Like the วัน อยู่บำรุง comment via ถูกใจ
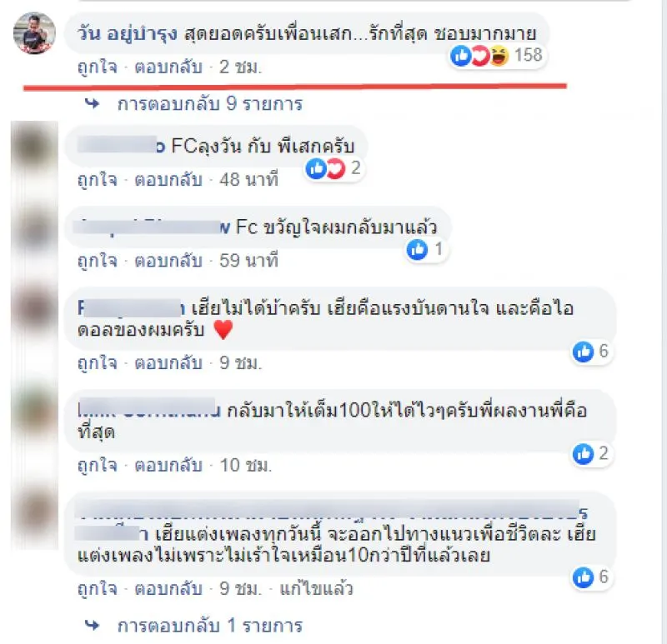The height and width of the screenshot is (644, 667). [98, 67]
